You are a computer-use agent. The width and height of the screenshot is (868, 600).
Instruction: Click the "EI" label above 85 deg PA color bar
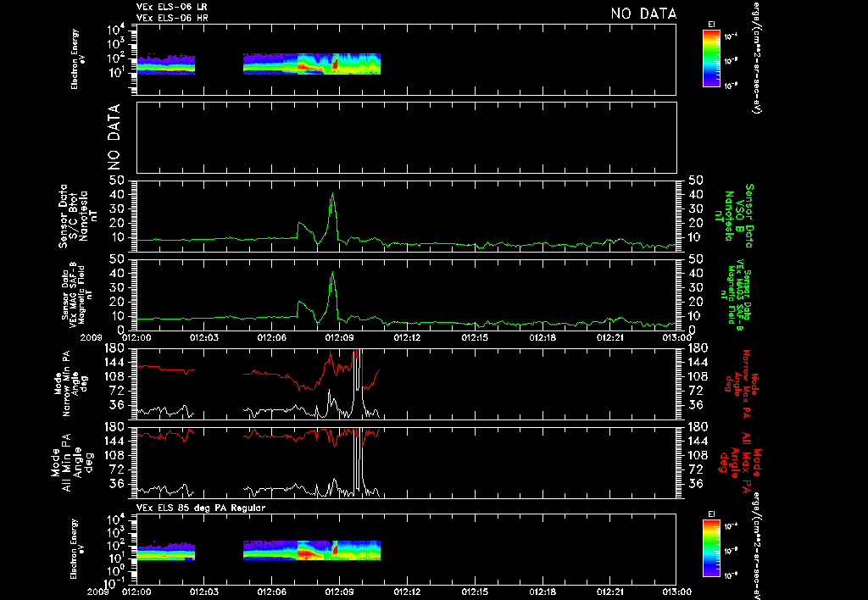tap(711, 514)
